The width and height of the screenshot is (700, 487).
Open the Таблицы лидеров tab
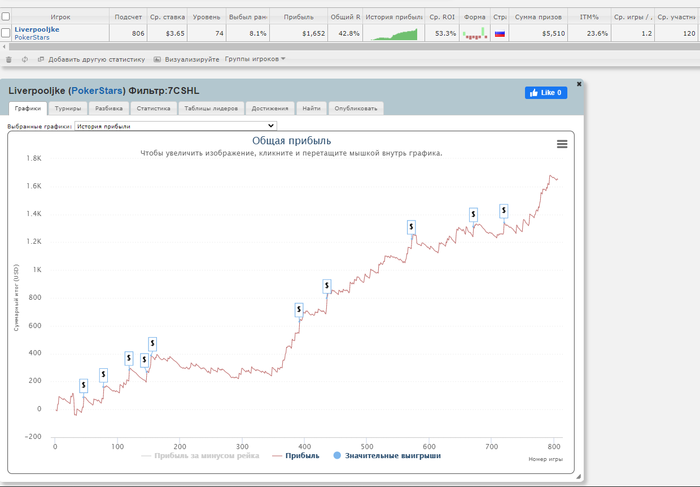[x=211, y=108]
